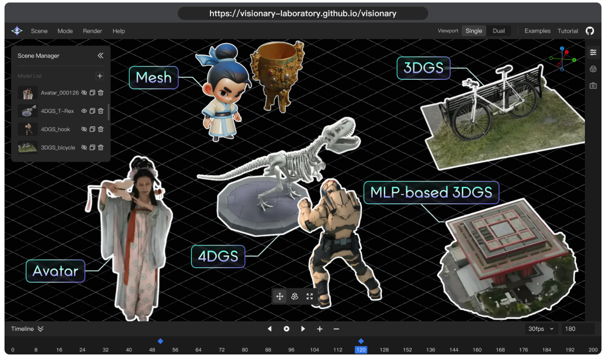Open the Scene menu
This screenshot has width=606, height=364.
point(39,31)
